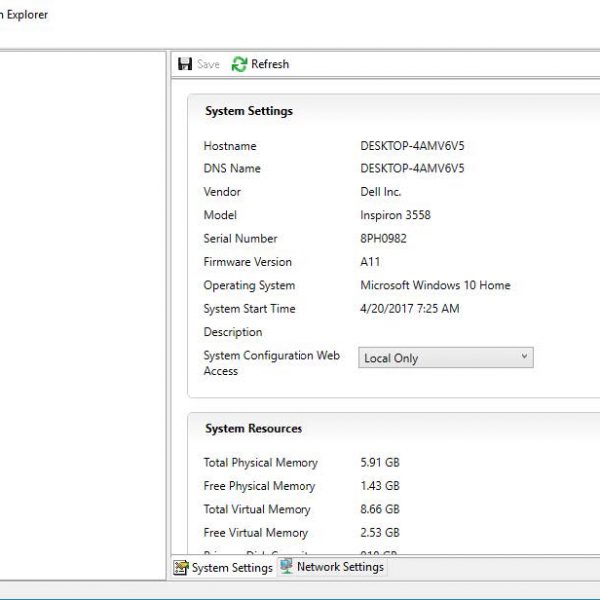This screenshot has width=600, height=600.
Task: Click the Total Physical Memory value 5.91 GB
Action: (380, 463)
